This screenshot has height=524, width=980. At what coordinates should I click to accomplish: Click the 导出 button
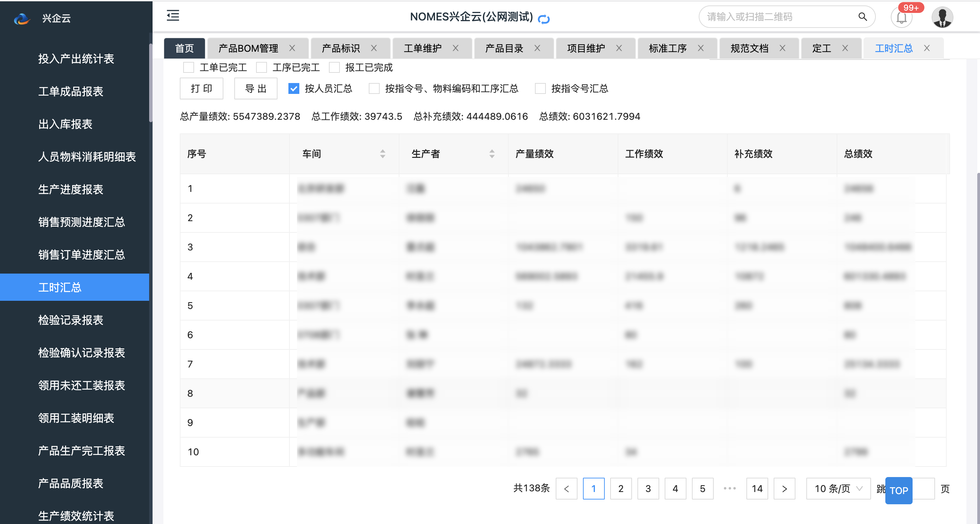click(x=256, y=88)
